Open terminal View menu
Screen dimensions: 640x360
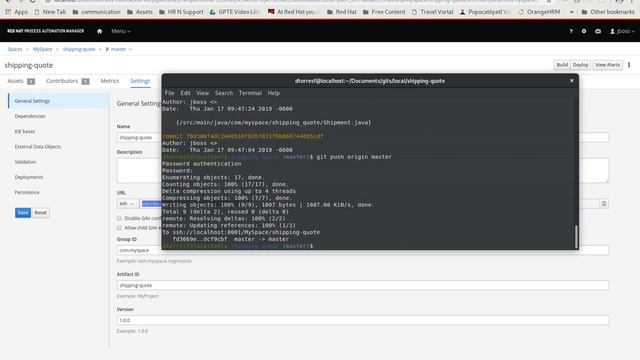pos(202,93)
